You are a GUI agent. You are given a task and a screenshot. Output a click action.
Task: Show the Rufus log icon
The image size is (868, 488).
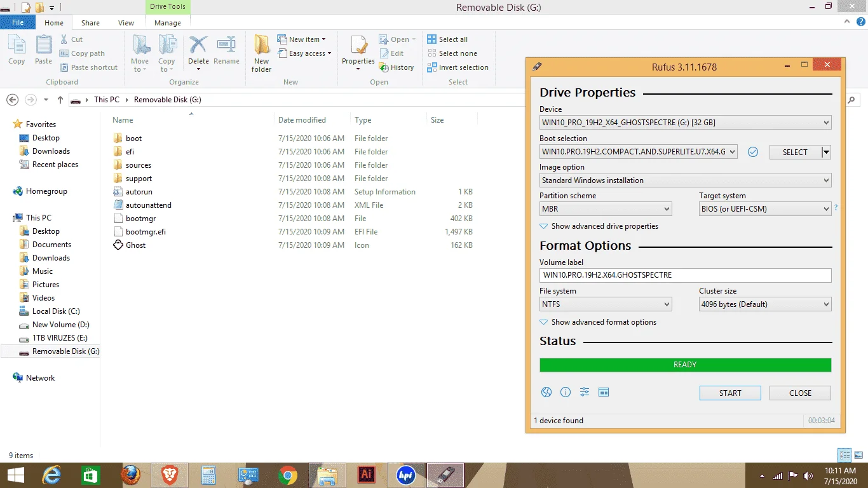[604, 392]
